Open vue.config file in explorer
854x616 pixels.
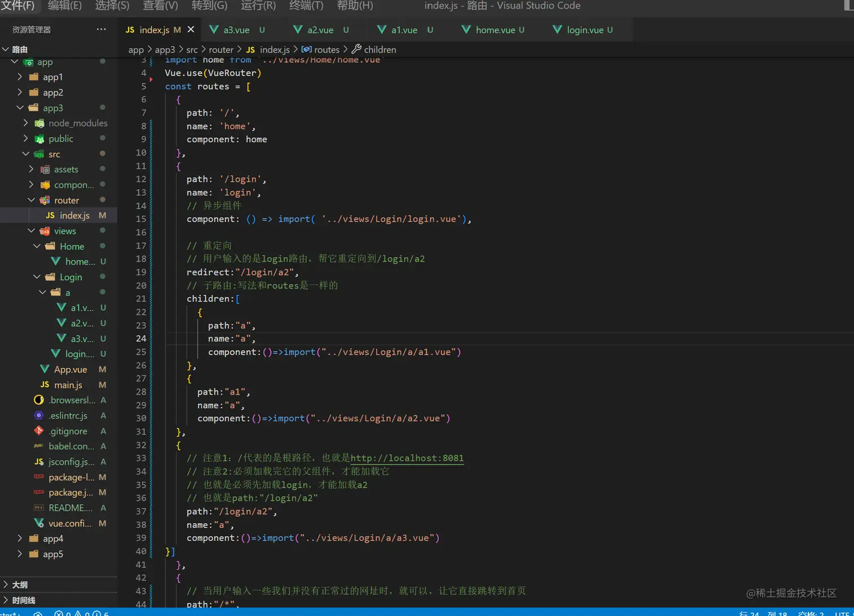coord(69,523)
